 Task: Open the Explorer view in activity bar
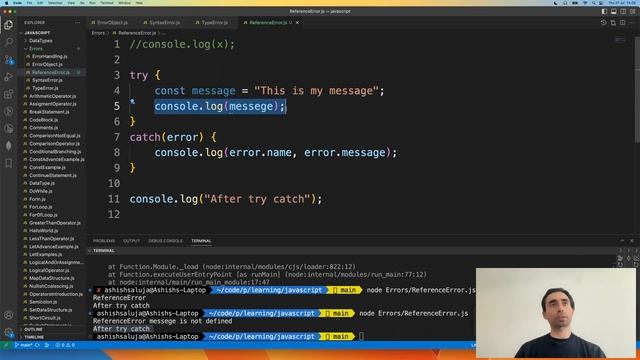tap(9, 25)
